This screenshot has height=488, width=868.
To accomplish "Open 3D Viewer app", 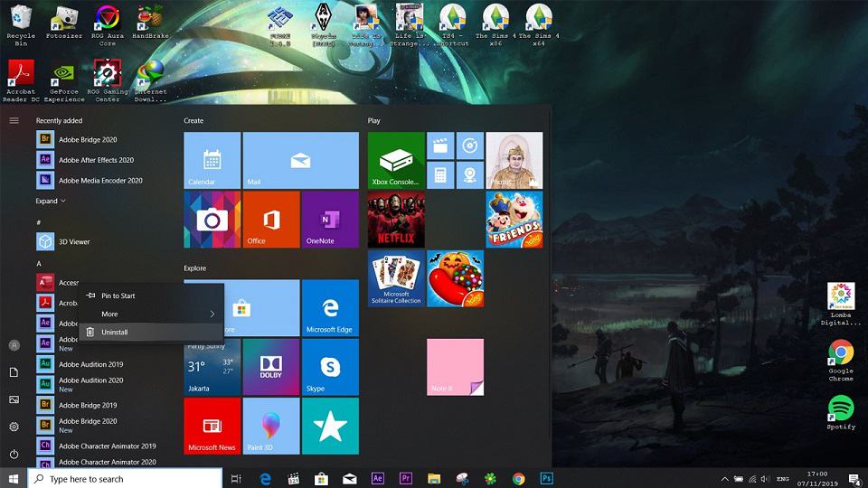I will 103,242.
